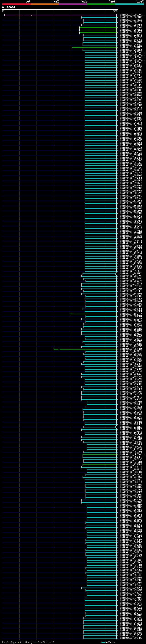
Task: Select hit UniRef100_P46587
Action: pos(131,593)
